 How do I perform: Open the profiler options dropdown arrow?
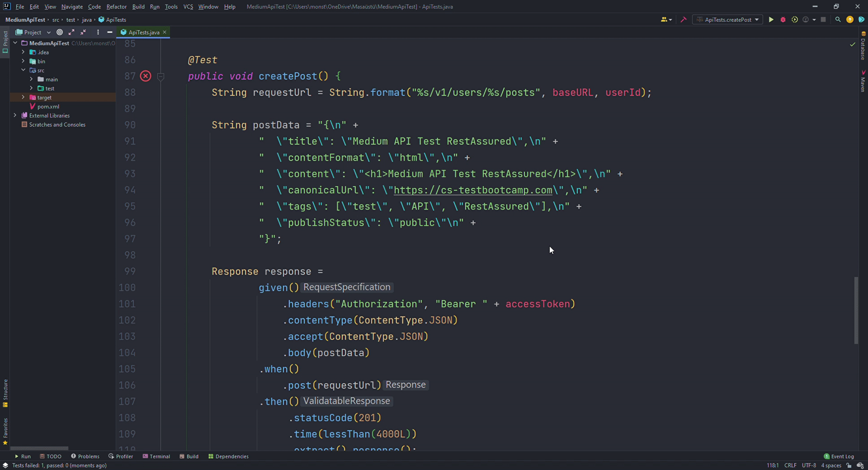(x=814, y=19)
